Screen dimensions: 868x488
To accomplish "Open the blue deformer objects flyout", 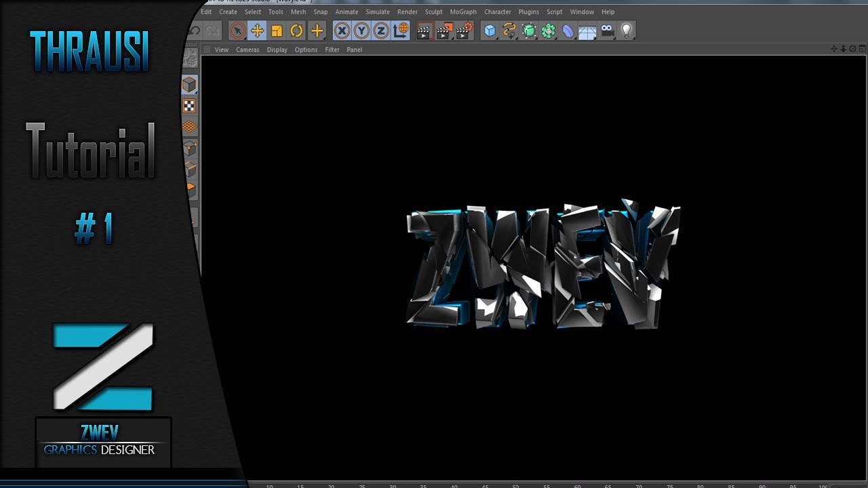I will (568, 30).
